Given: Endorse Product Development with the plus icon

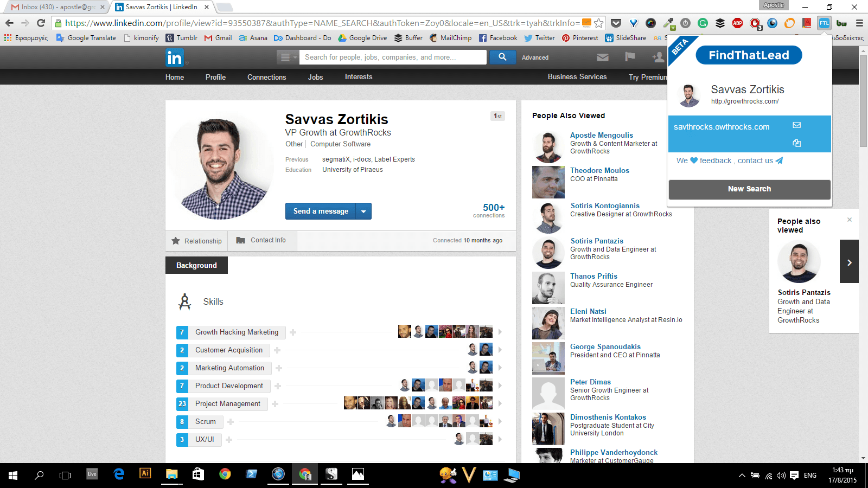Looking at the screenshot, I should point(278,386).
